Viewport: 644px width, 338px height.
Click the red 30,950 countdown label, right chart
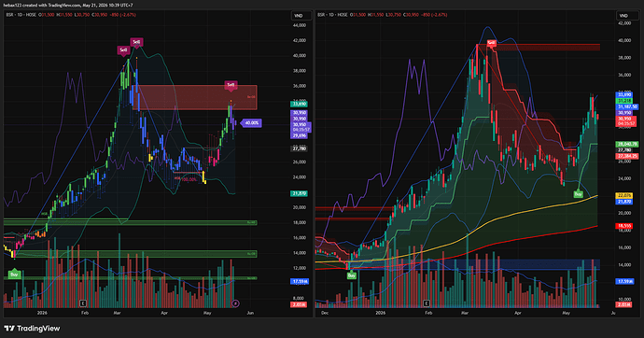tap(625, 121)
